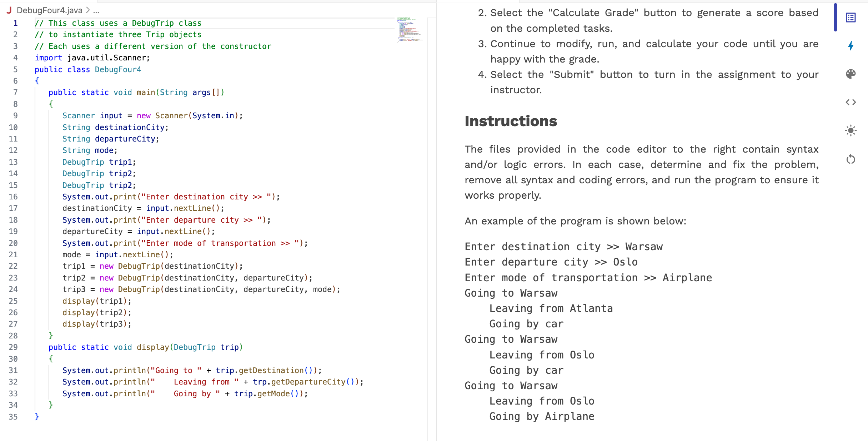Toggle light/dark mode with the brightness icon
868x441 pixels.
coord(851,131)
